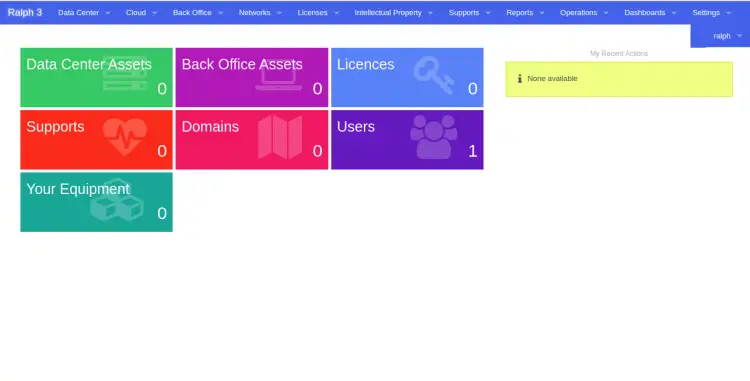This screenshot has height=381, width=750.
Task: Click the people icon on Users tile
Action: 434,137
